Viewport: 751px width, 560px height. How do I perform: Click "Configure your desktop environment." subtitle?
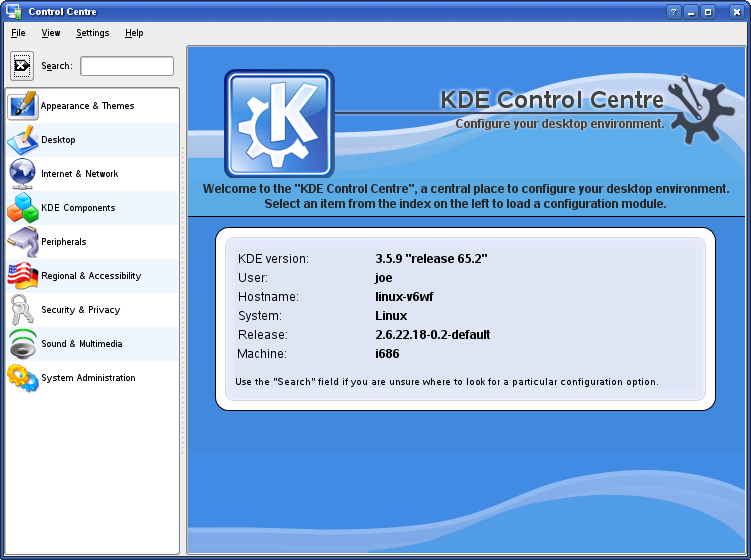[x=560, y=124]
